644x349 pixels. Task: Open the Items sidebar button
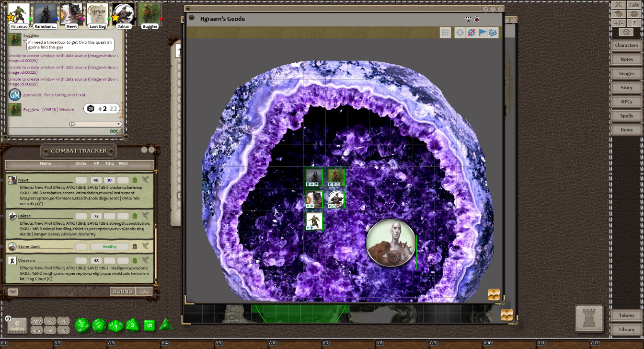[626, 130]
